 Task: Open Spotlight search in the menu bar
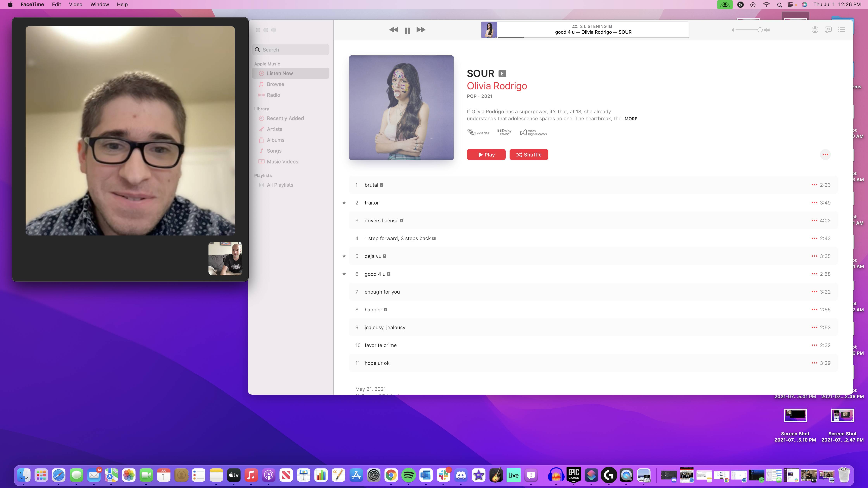coord(779,5)
